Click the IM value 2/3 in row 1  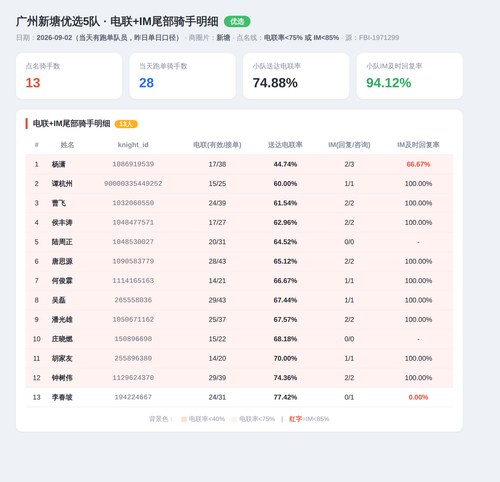(349, 164)
